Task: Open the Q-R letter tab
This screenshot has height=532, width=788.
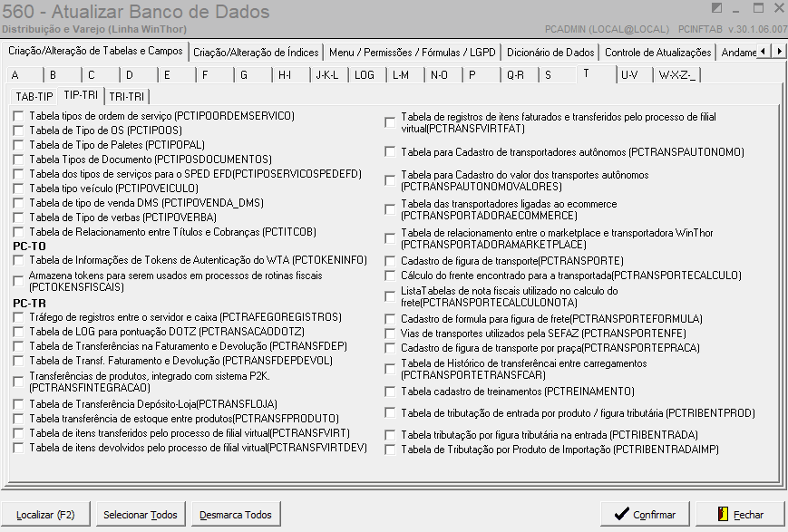Action: point(520,75)
